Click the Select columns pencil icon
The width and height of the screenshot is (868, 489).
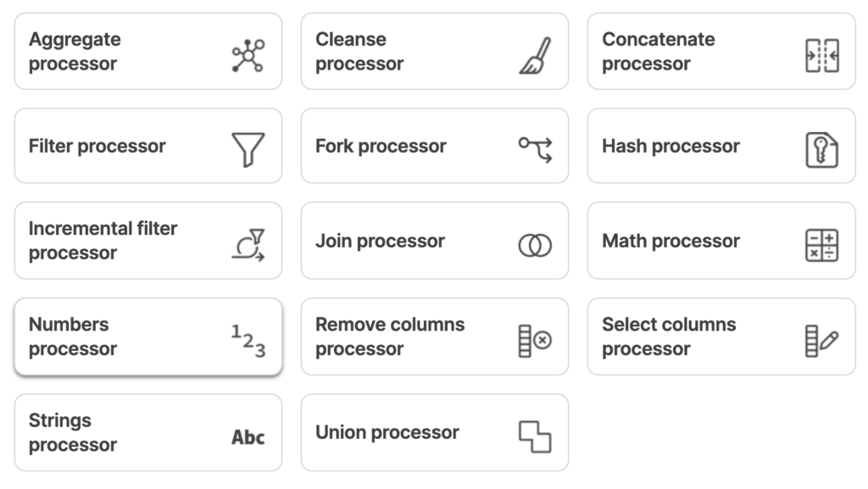click(822, 341)
